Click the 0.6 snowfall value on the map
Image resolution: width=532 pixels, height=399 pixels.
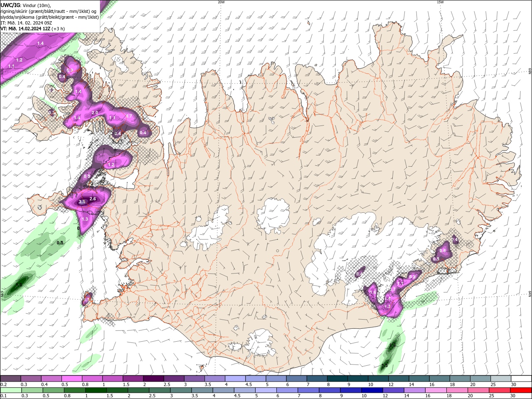click(443, 251)
